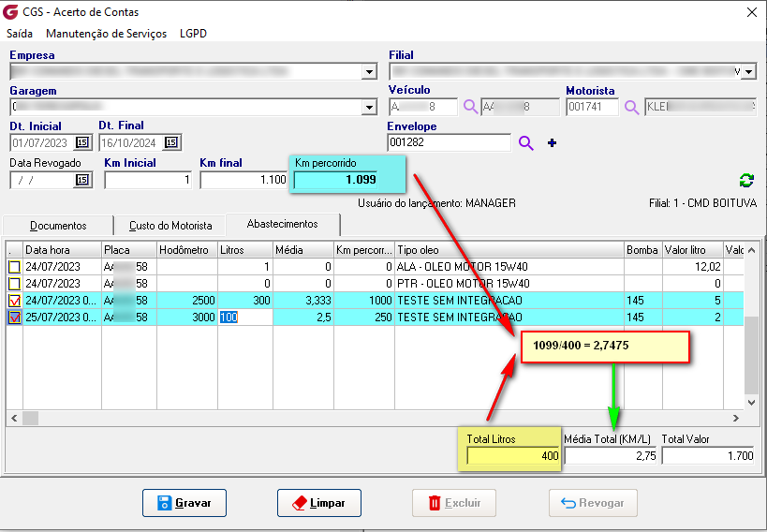Click the Valor litro column header
The height and width of the screenshot is (532, 767).
pyautogui.click(x=693, y=250)
